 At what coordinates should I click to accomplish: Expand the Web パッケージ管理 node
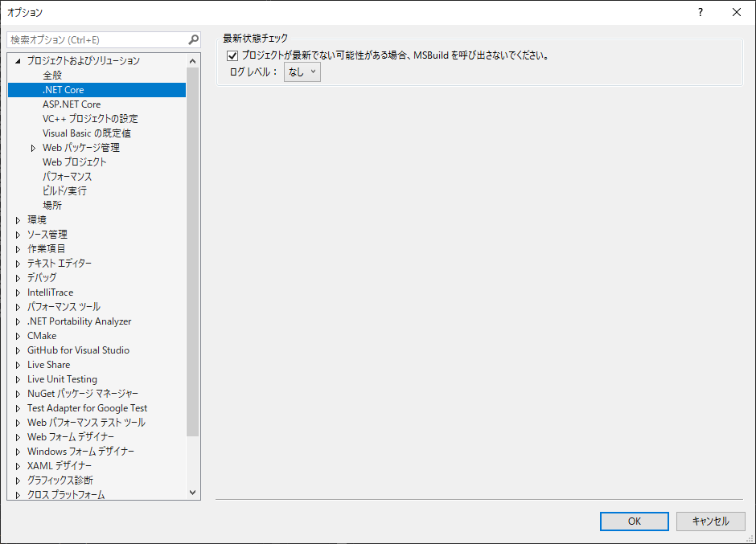(x=33, y=147)
